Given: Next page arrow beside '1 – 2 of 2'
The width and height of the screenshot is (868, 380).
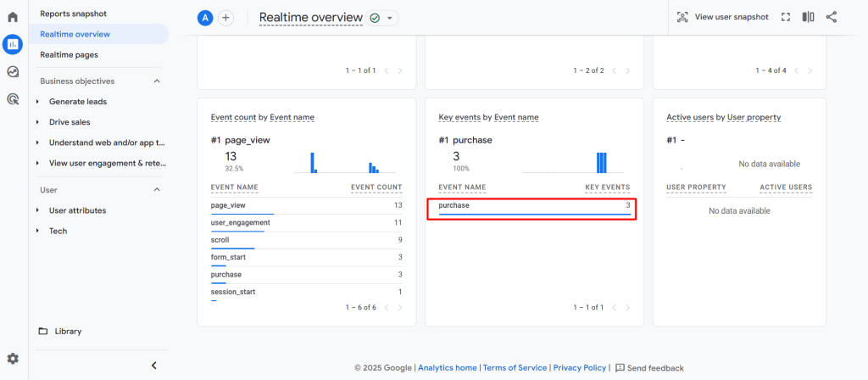Looking at the screenshot, I should (628, 71).
